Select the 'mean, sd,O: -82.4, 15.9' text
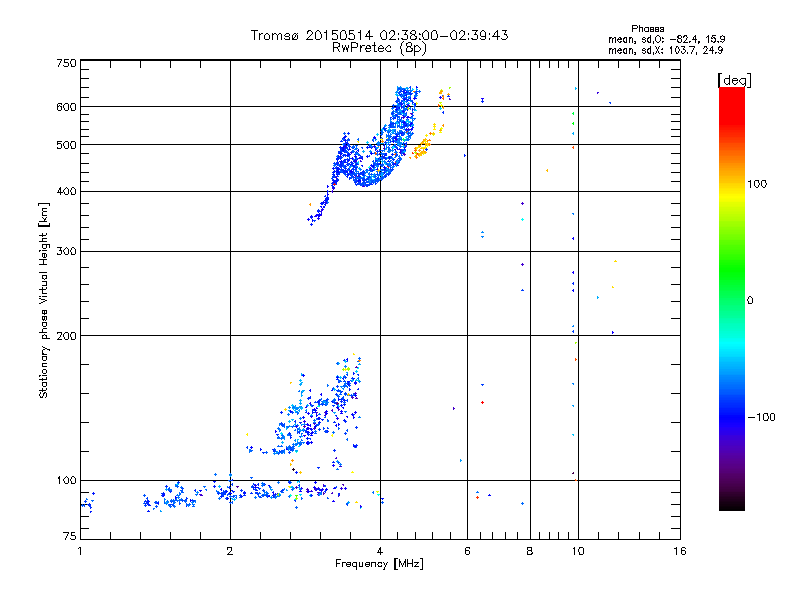 pyautogui.click(x=666, y=39)
